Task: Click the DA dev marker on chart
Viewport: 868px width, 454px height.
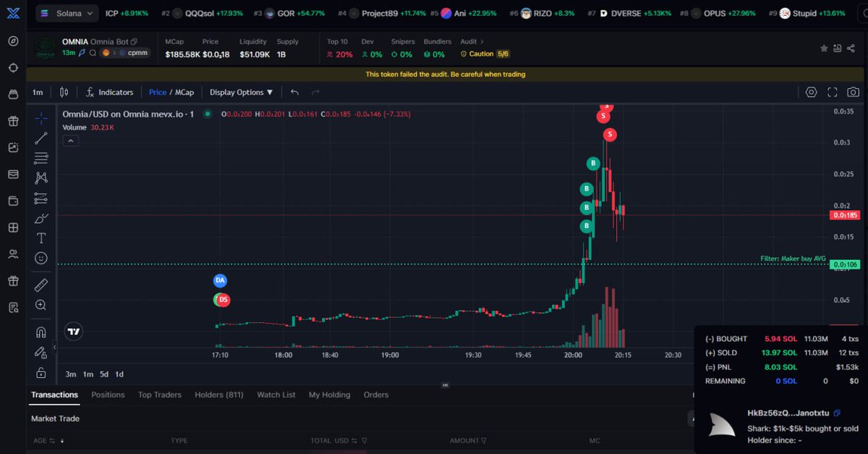Action: coord(220,279)
